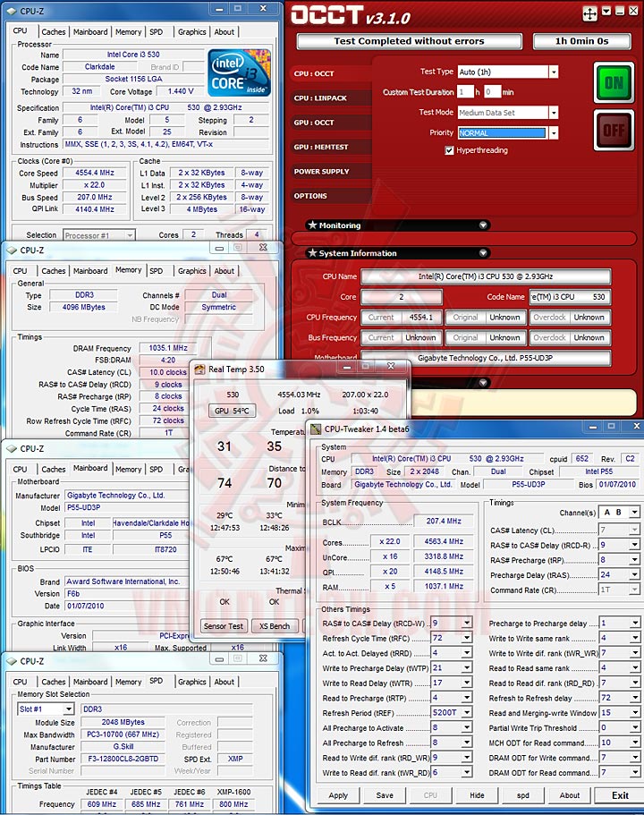Click the 1h 0min 0s timer display

coord(581,41)
